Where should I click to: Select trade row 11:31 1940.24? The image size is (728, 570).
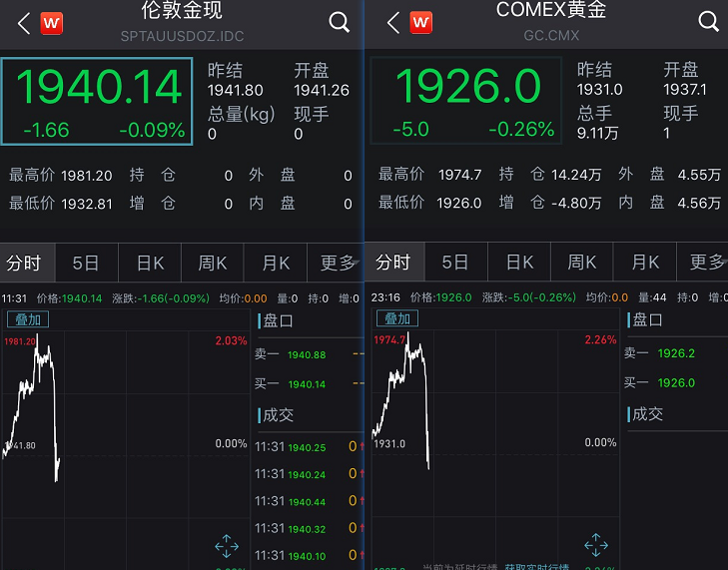pos(310,474)
